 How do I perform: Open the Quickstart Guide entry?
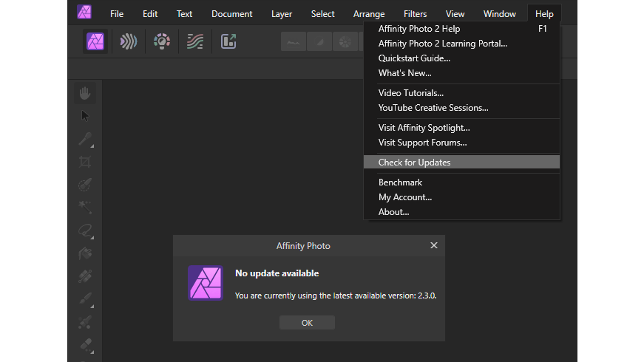[x=461, y=58]
